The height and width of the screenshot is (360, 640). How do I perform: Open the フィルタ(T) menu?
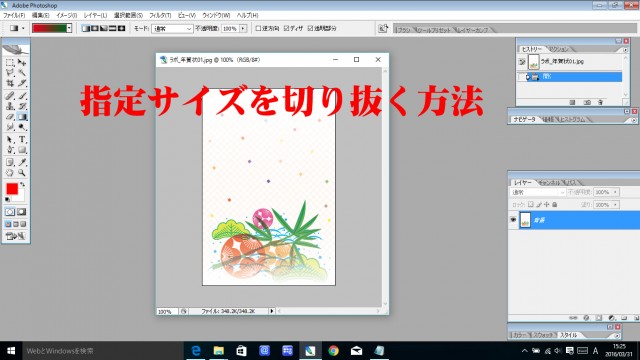point(160,15)
